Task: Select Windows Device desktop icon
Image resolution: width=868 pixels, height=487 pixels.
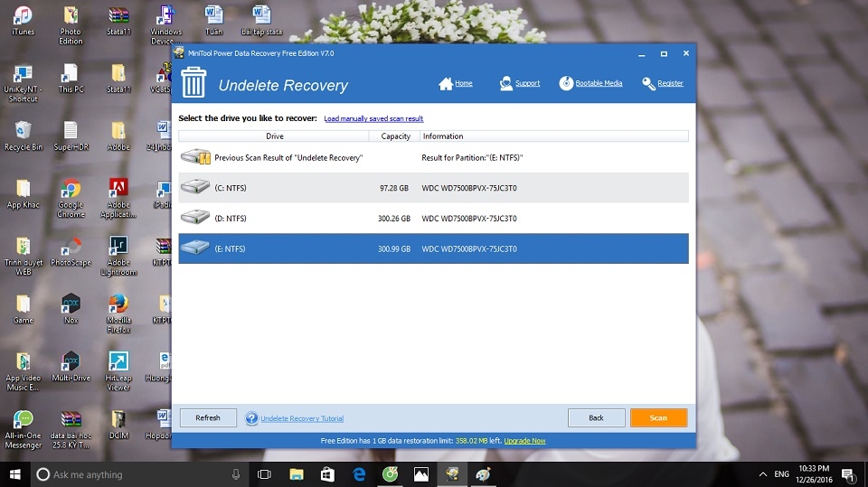Action: (x=165, y=25)
